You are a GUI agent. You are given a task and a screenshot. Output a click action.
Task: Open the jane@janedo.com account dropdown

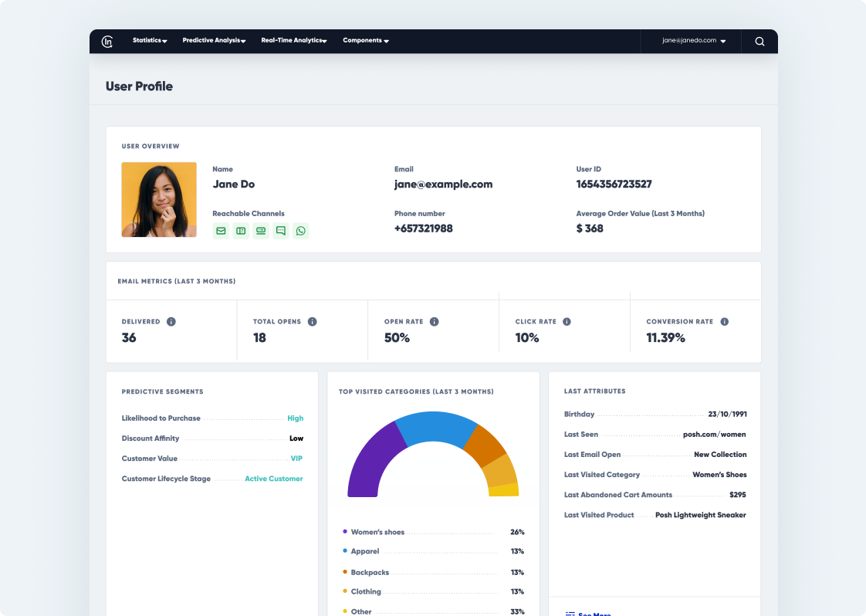(693, 41)
